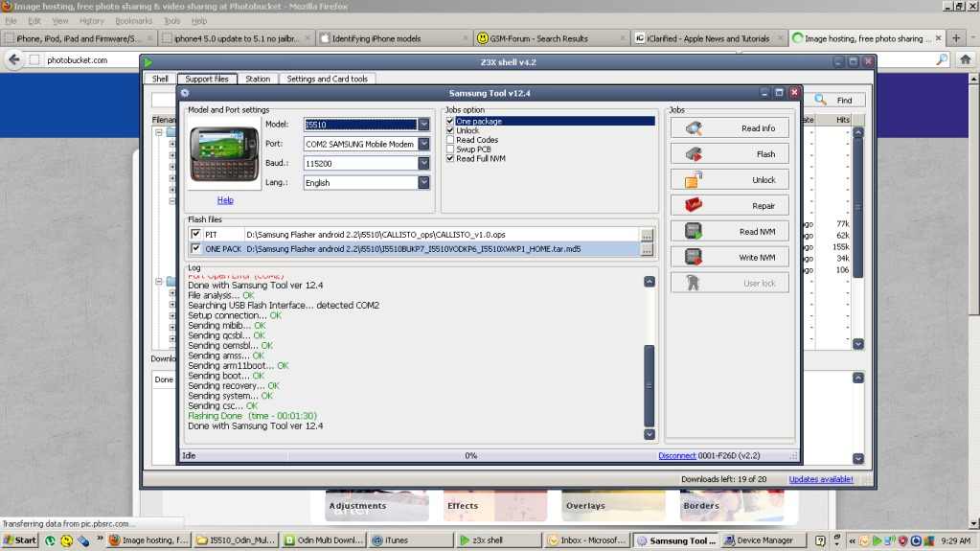The width and height of the screenshot is (980, 551).
Task: Click the Flash job button
Action: point(729,154)
